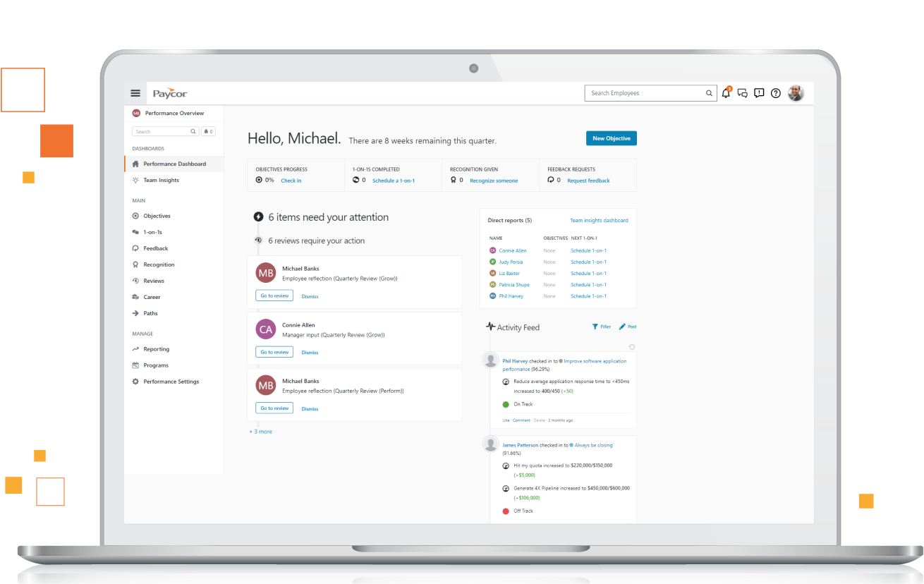Open Connie Allen direct report
Screen dimensions: 924x584
point(513,250)
